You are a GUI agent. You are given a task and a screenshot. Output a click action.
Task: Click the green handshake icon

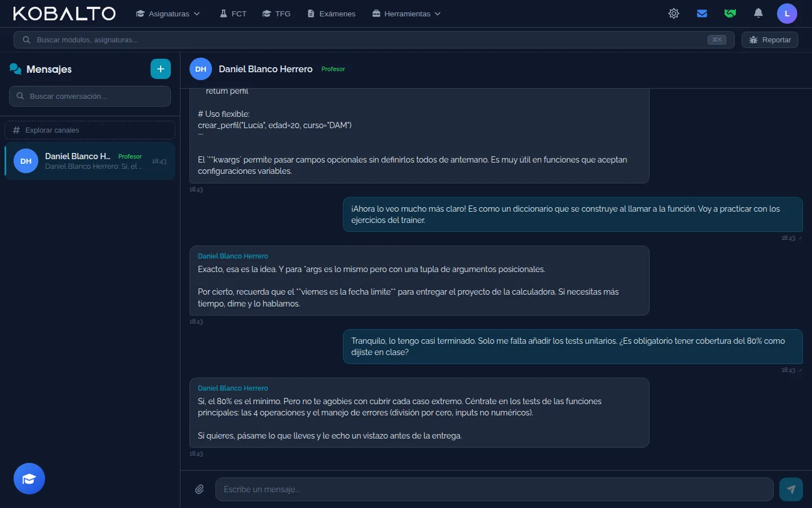pyautogui.click(x=730, y=14)
